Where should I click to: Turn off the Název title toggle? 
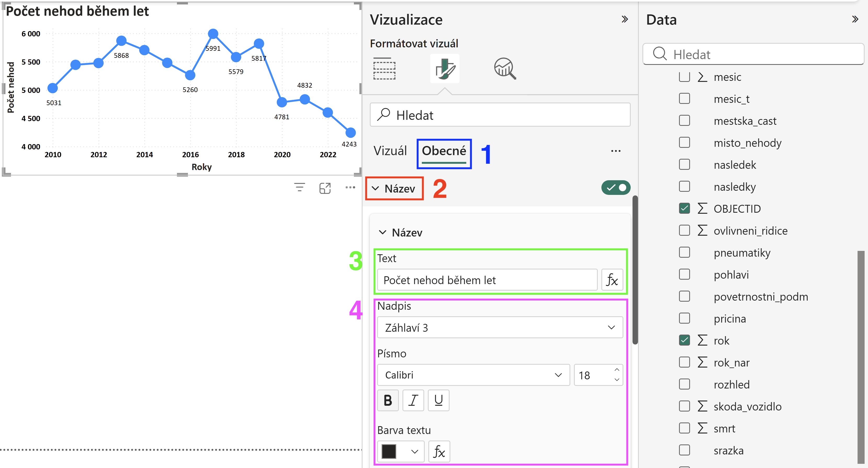pyautogui.click(x=616, y=188)
